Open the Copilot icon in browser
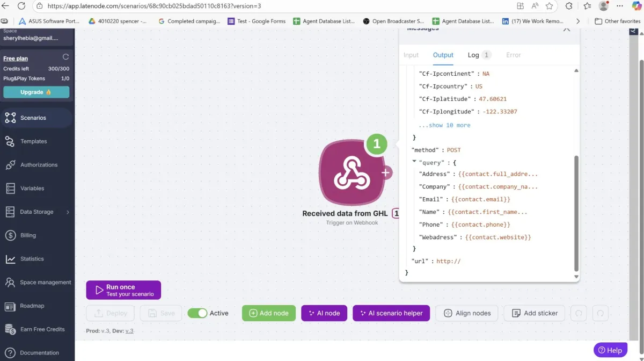 click(636, 6)
